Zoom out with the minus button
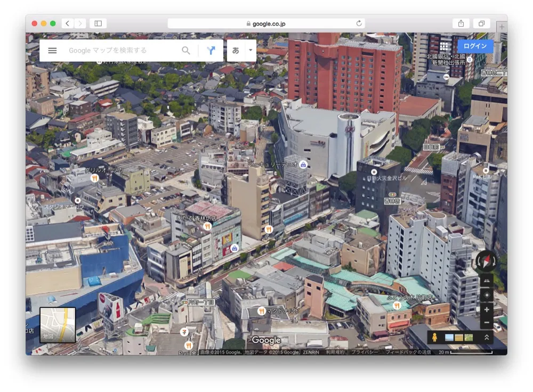Viewport: 533px width, 392px height. point(487,323)
